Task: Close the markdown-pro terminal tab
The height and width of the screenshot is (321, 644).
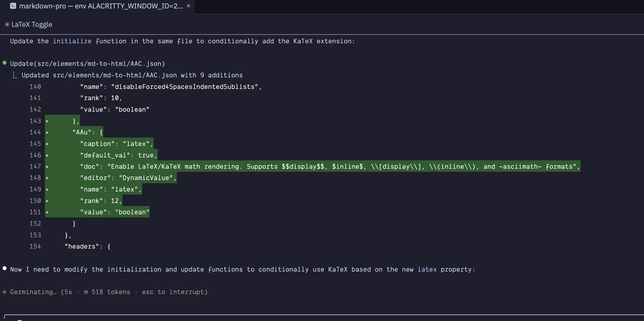Action: tap(188, 6)
